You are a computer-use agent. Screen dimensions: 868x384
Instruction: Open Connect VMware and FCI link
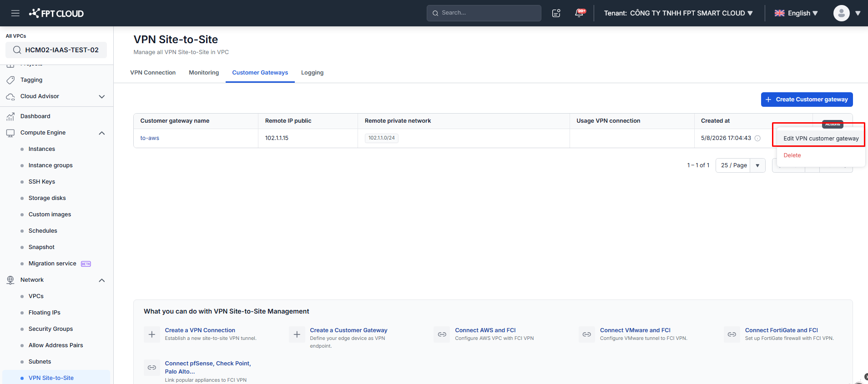pos(635,330)
